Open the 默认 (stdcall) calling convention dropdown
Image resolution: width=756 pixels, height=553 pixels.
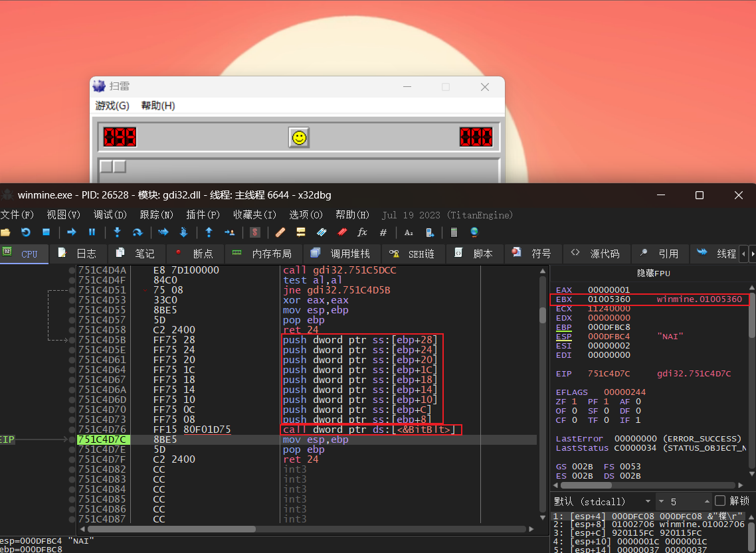point(603,501)
